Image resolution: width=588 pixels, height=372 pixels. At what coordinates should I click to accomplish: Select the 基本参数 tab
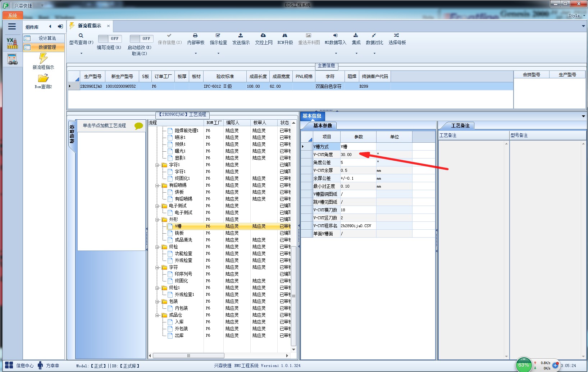(x=322, y=125)
